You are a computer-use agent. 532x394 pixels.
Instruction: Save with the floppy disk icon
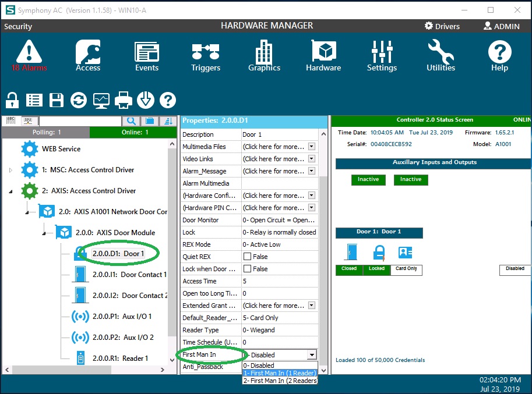click(57, 100)
